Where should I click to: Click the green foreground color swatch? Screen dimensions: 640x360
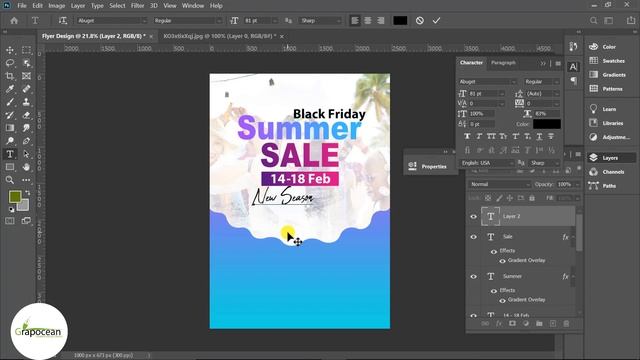15,197
